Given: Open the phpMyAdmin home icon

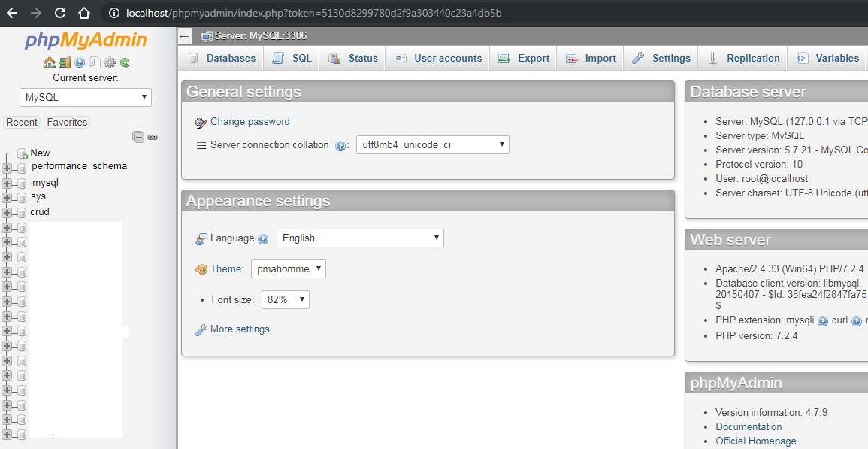Looking at the screenshot, I should pyautogui.click(x=50, y=63).
